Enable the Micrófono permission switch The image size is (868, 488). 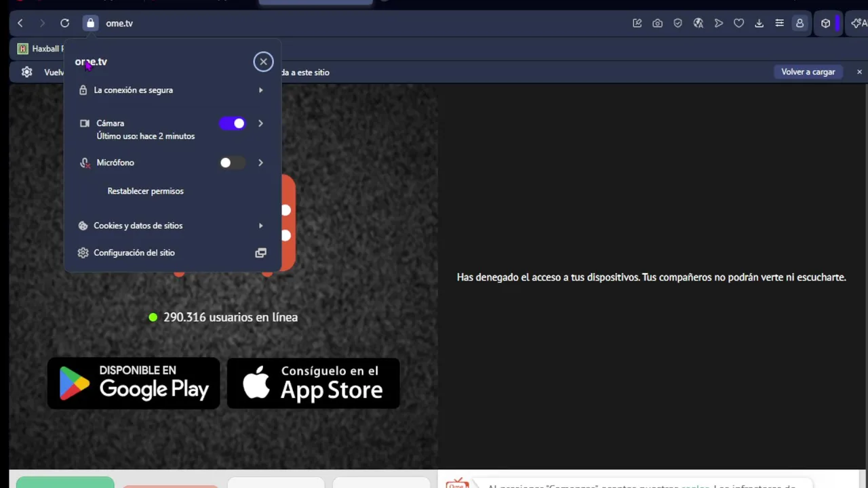(x=232, y=163)
